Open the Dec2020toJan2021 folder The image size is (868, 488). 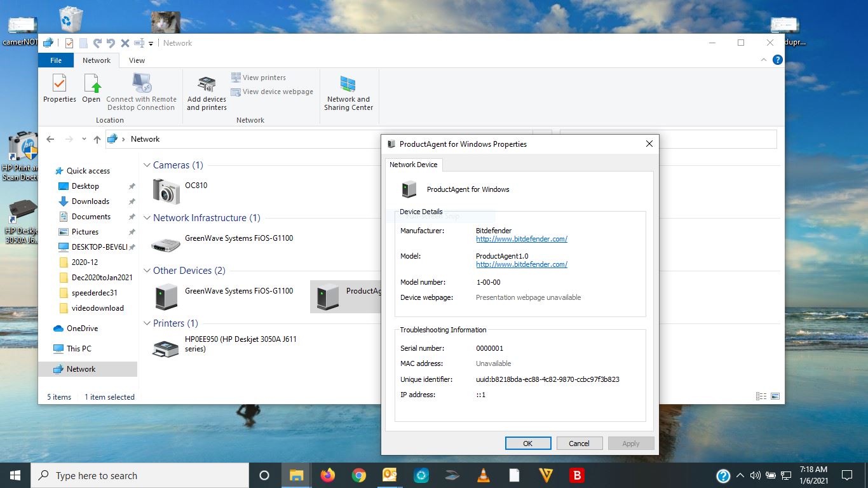[x=102, y=278]
